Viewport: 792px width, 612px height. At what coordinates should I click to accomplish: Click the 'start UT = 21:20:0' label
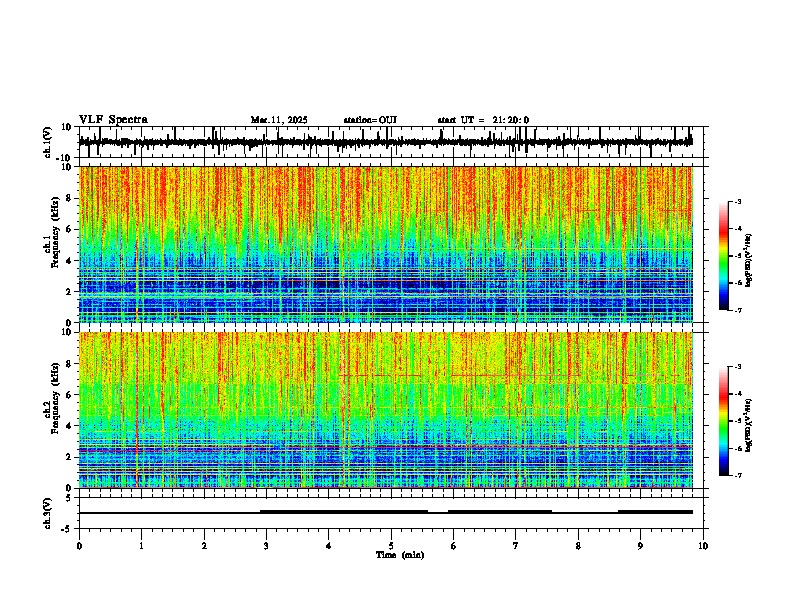(x=483, y=120)
